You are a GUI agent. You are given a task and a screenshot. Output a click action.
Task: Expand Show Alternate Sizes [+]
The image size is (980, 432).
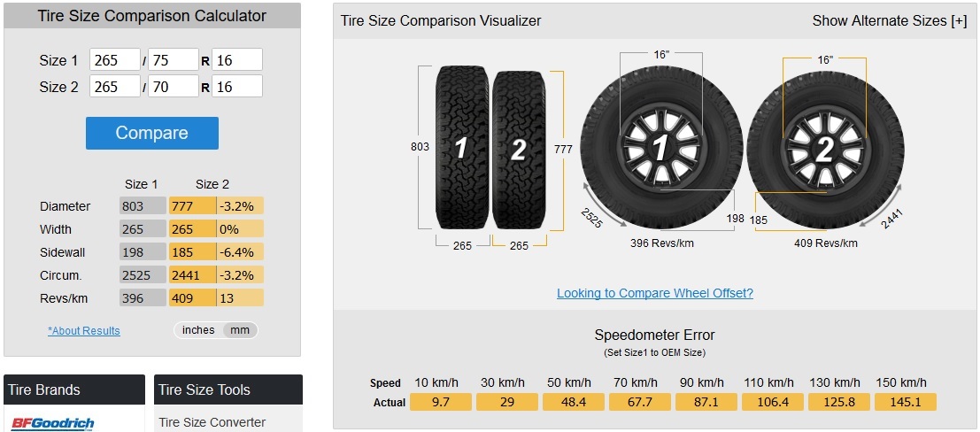pos(890,20)
